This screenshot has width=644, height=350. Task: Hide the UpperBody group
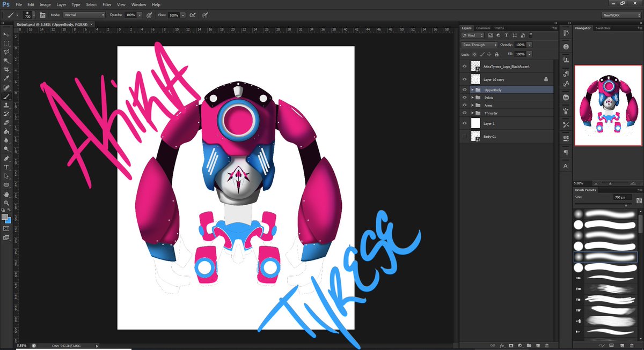[465, 90]
